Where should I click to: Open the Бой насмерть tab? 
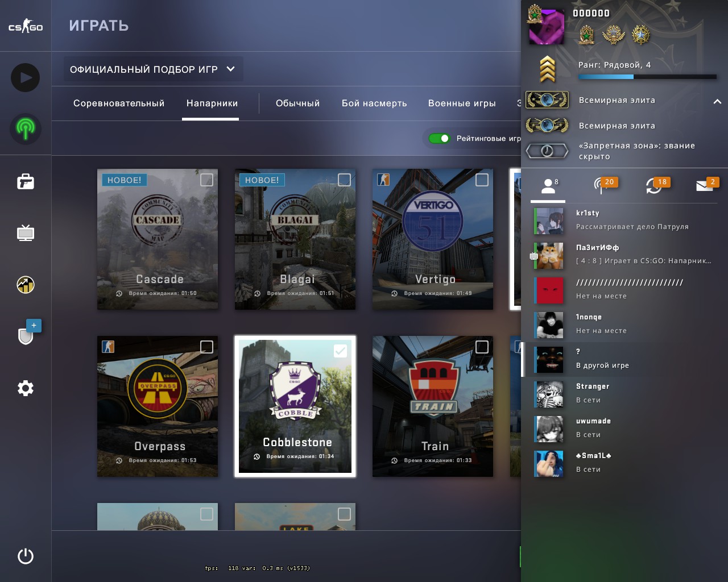tap(374, 103)
